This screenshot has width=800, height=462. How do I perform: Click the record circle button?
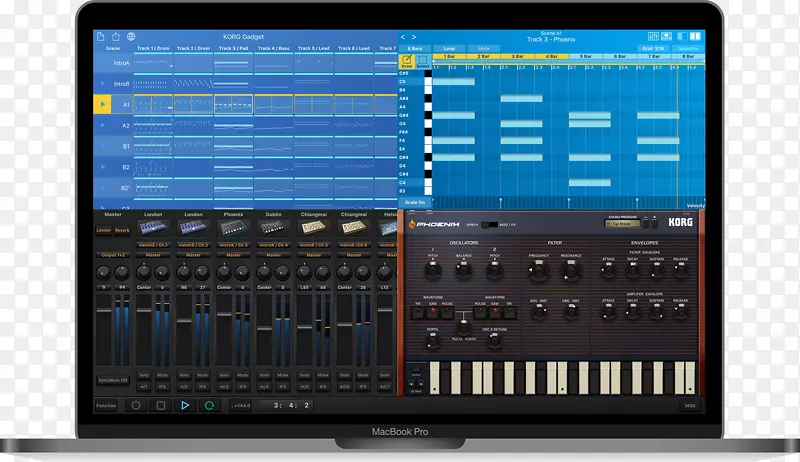(x=136, y=405)
